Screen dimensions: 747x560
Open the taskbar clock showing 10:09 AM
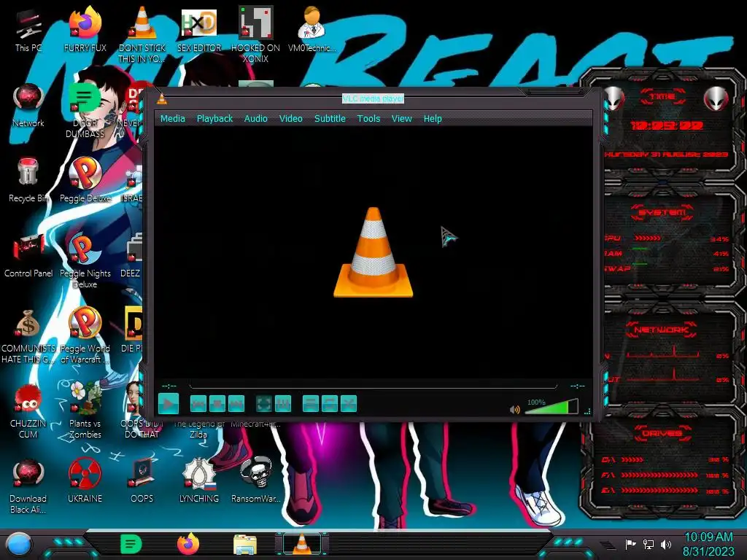pyautogui.click(x=708, y=544)
